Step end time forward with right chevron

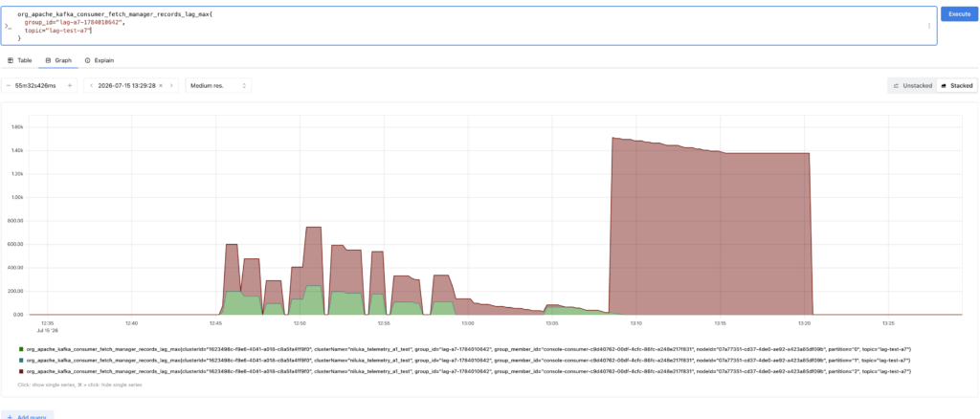(x=171, y=85)
